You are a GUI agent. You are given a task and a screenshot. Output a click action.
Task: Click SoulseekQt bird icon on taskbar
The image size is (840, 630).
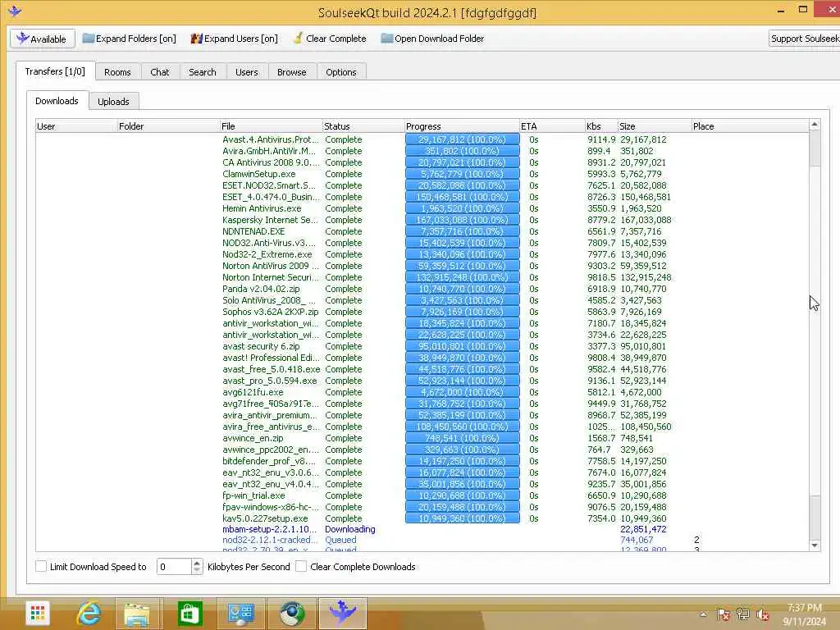[342, 612]
